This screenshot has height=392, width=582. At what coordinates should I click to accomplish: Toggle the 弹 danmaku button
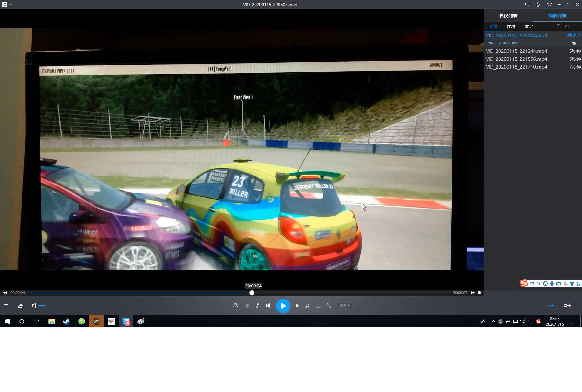tap(247, 306)
